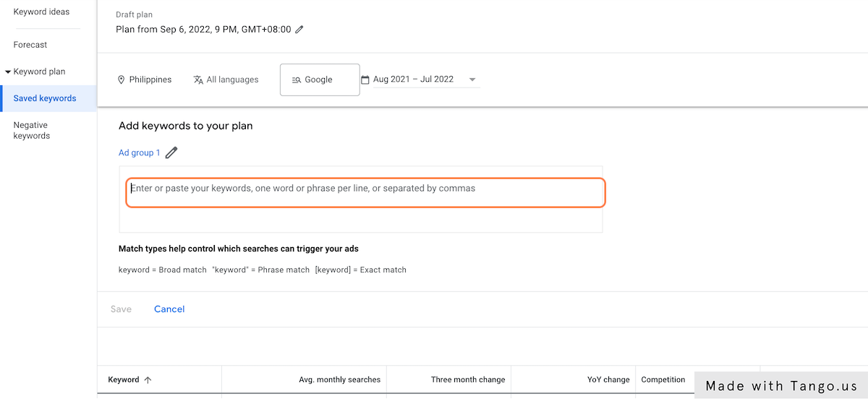Open the date range dropdown arrow
Image resolution: width=868 pixels, height=399 pixels.
tap(472, 80)
